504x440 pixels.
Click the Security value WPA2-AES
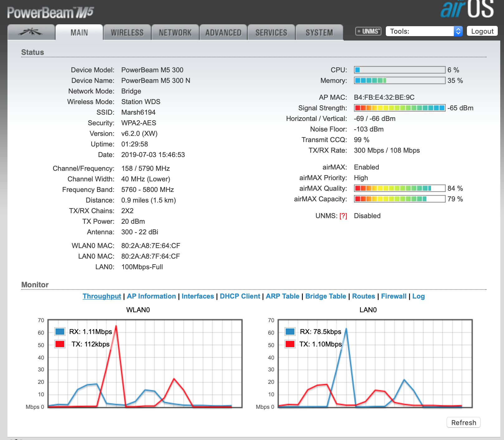point(139,123)
